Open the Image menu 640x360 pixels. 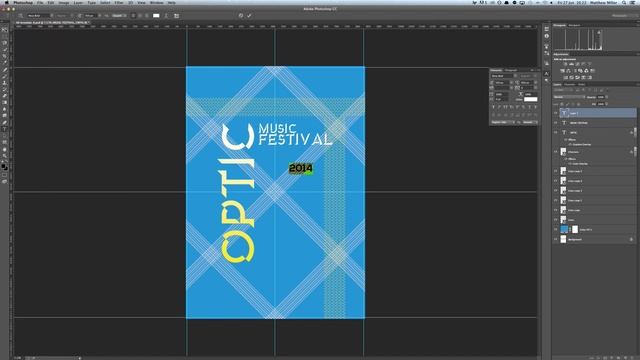64,2
